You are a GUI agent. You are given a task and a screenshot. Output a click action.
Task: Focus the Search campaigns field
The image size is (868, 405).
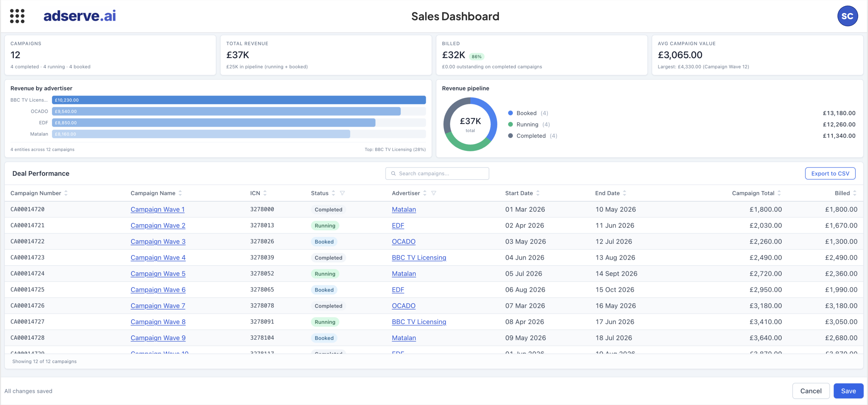(437, 173)
